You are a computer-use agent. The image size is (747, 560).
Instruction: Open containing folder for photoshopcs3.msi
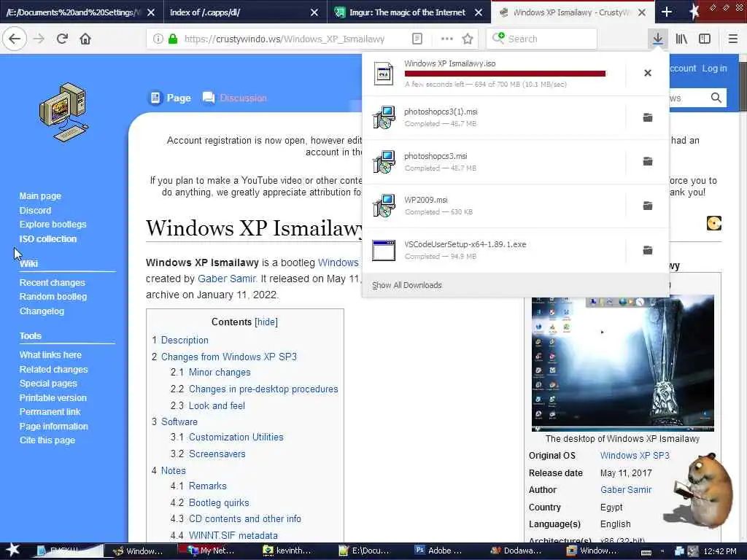pyautogui.click(x=648, y=161)
